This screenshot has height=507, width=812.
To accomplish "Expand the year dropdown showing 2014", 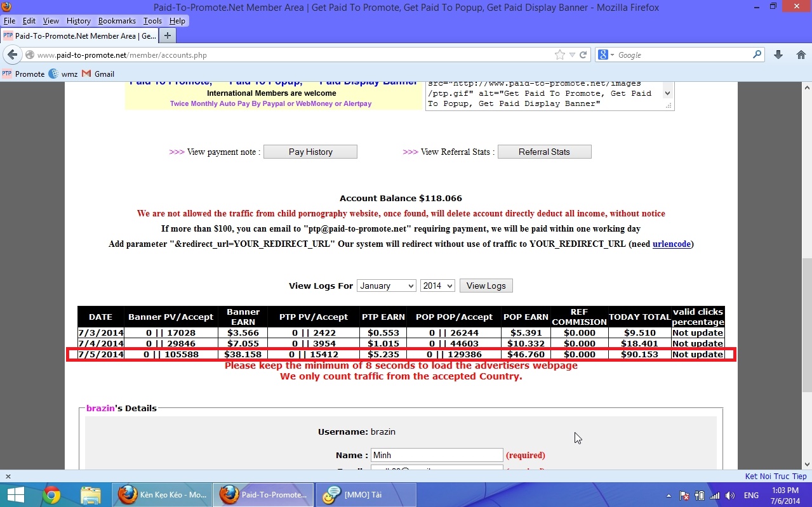I will point(437,286).
